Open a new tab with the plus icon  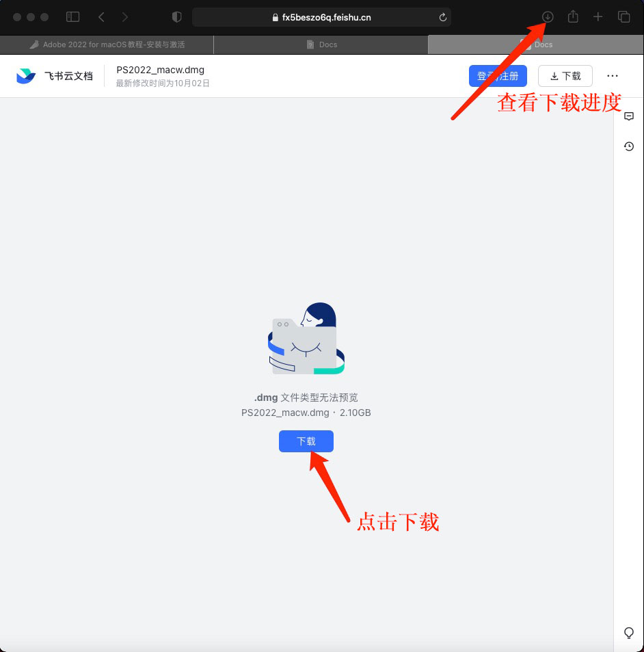598,16
